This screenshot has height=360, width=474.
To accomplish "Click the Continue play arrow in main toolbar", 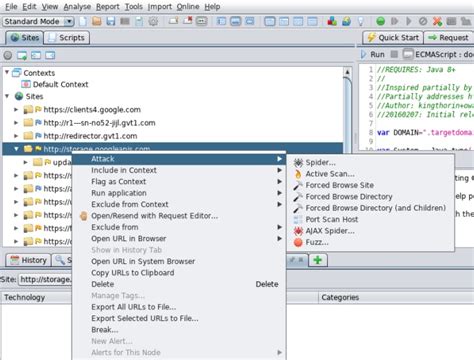I will [x=409, y=21].
